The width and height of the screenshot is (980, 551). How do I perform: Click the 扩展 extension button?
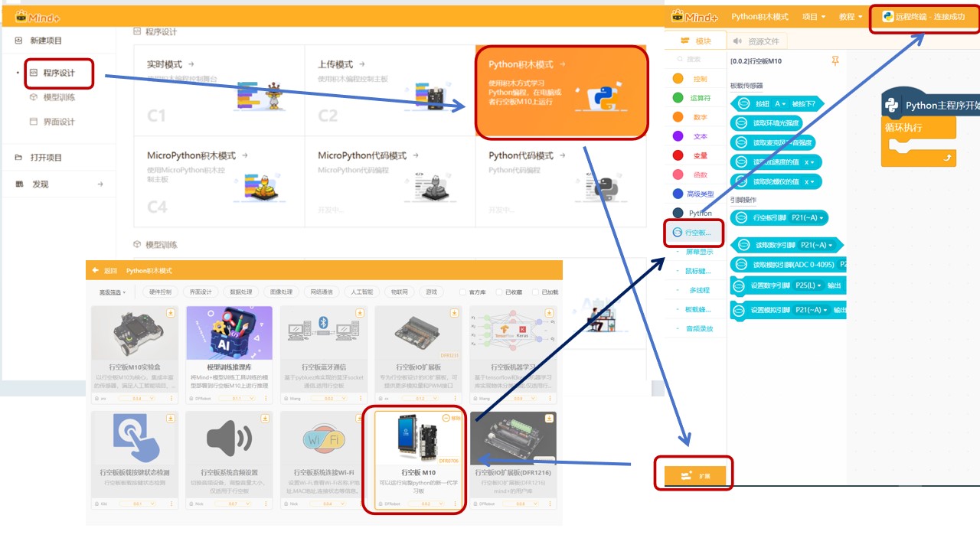(694, 475)
